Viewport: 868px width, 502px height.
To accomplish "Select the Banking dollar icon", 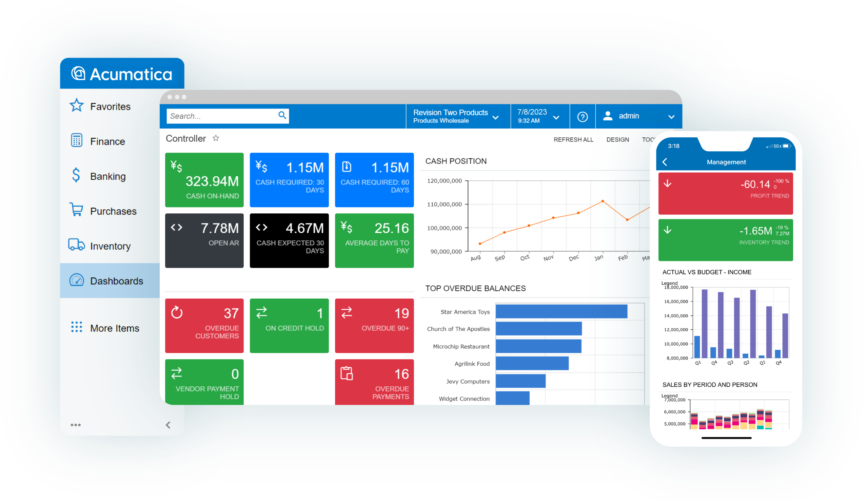I will coord(76,175).
